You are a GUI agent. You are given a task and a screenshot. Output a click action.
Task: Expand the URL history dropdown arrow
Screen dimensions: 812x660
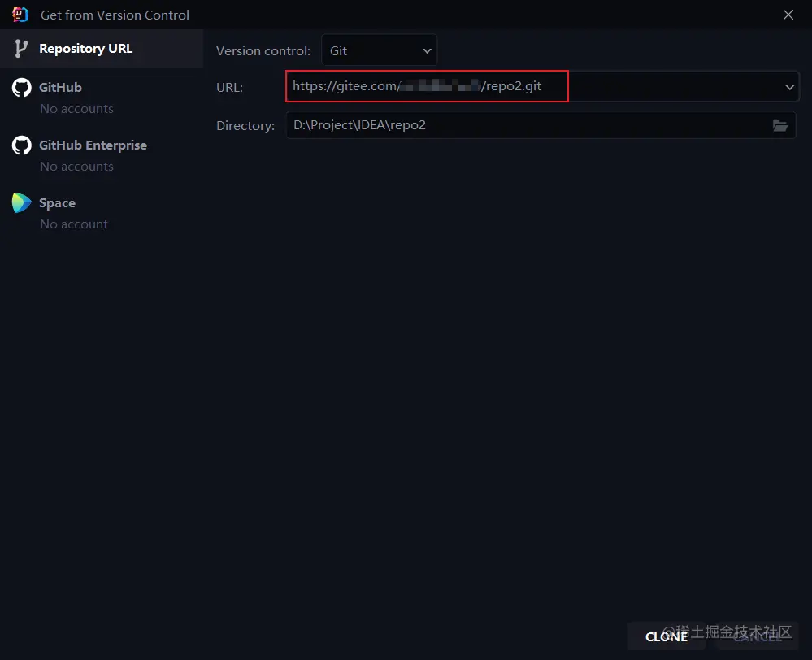[x=789, y=87]
